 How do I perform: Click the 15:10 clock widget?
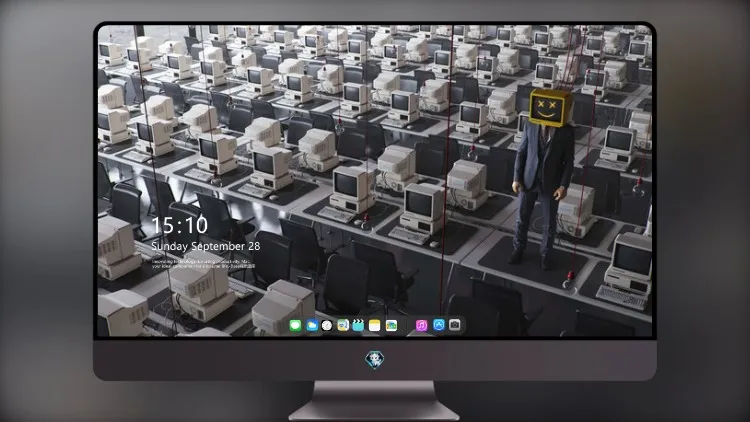pyautogui.click(x=179, y=225)
